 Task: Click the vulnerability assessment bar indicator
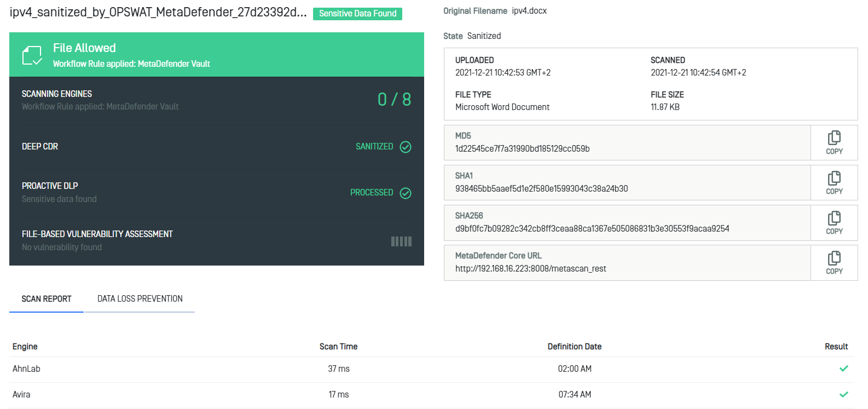[401, 241]
